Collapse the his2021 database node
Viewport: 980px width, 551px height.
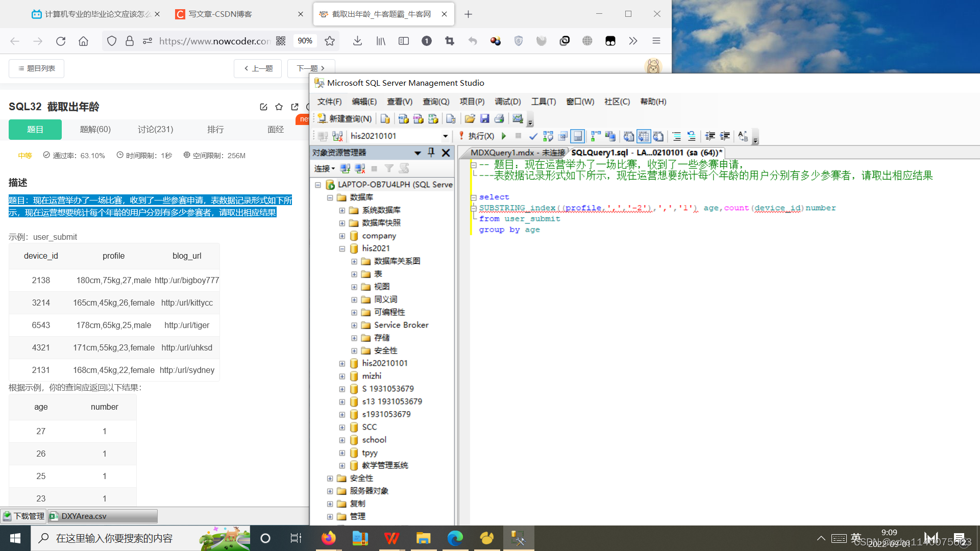pos(342,249)
